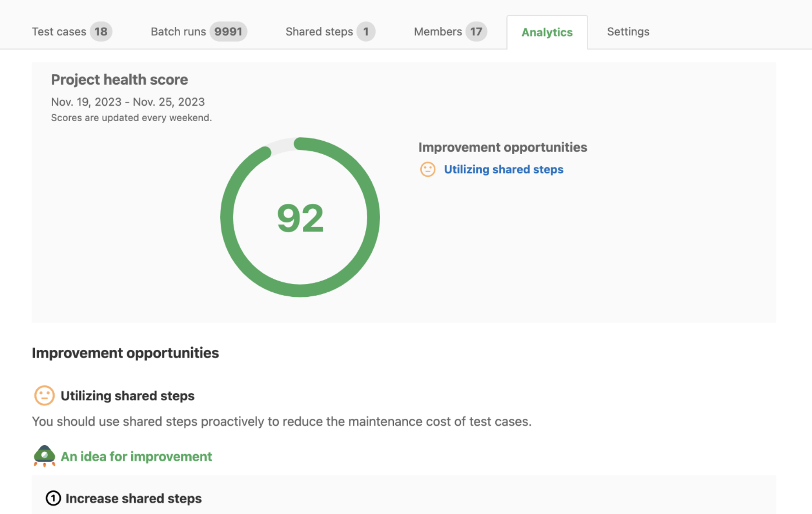
Task: Click the Increase shared steps heading
Action: tap(134, 498)
